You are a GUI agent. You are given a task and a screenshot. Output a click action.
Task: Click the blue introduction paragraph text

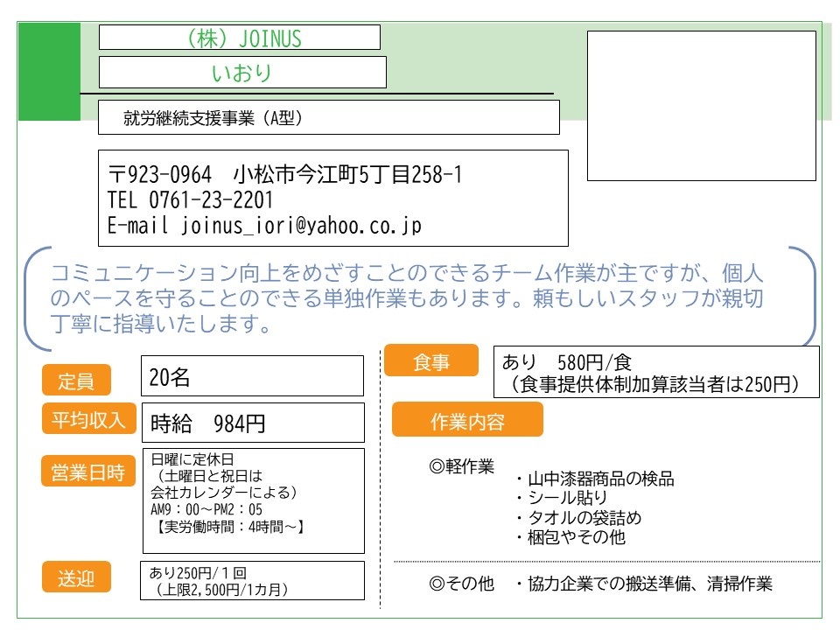(407, 297)
